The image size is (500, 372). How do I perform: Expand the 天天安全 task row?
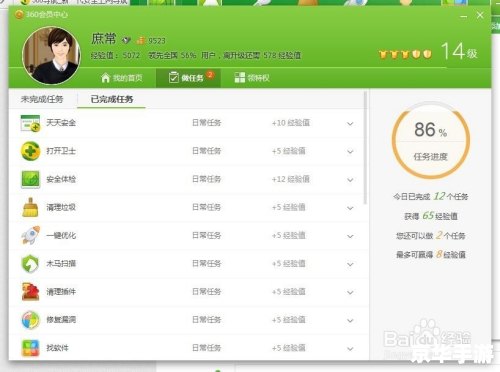coord(350,124)
